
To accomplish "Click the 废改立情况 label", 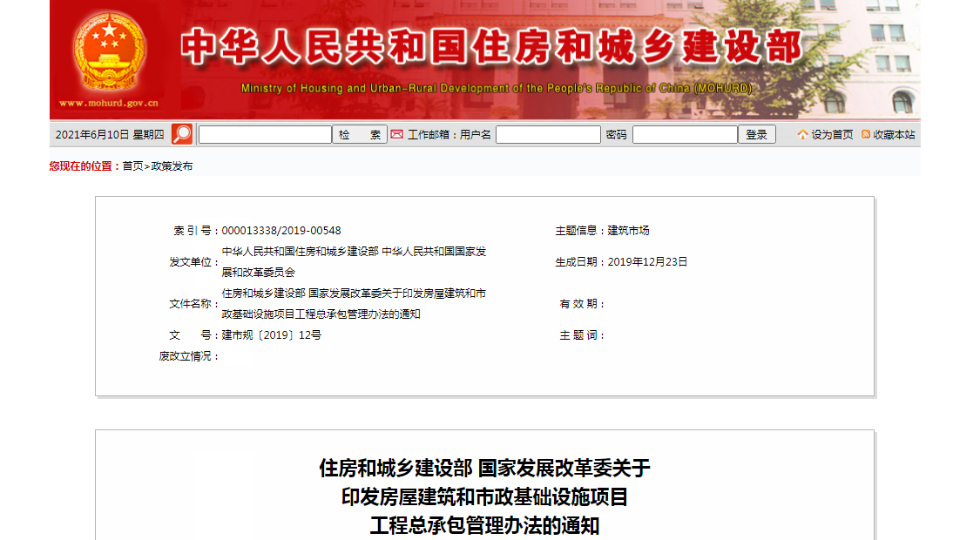I will coord(185,356).
